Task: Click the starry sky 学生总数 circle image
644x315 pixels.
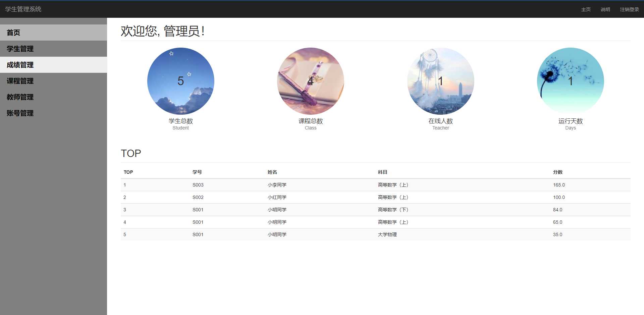Action: (181, 81)
